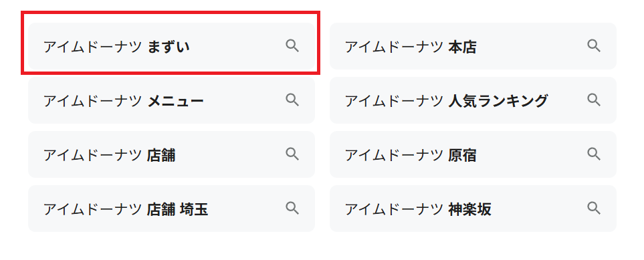Open the アイムドーナツ 本店 related search

coord(473,46)
